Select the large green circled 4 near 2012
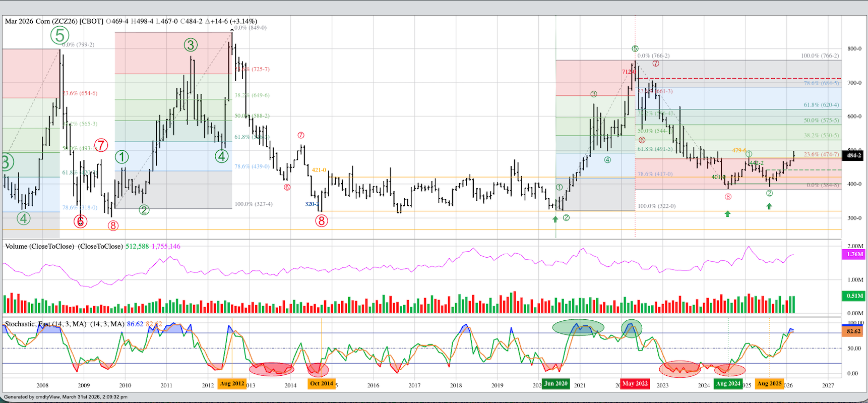 pos(222,156)
